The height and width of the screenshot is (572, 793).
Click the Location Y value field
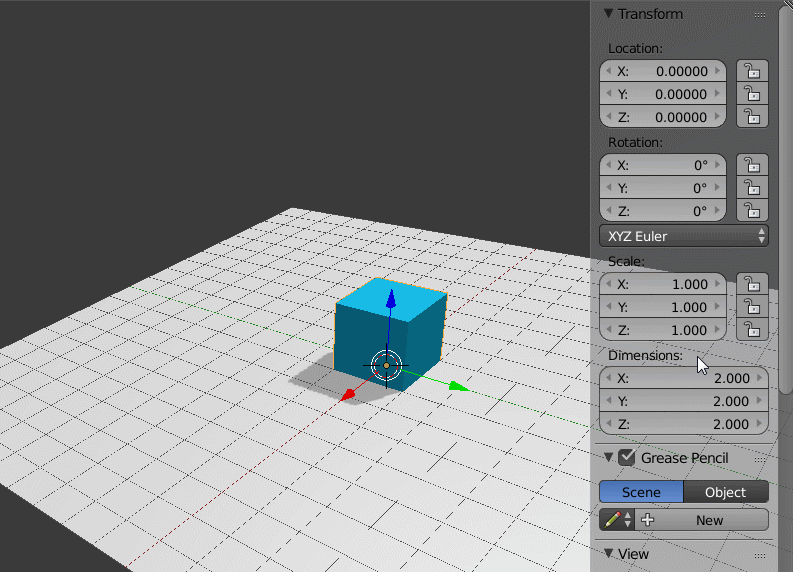coord(663,94)
